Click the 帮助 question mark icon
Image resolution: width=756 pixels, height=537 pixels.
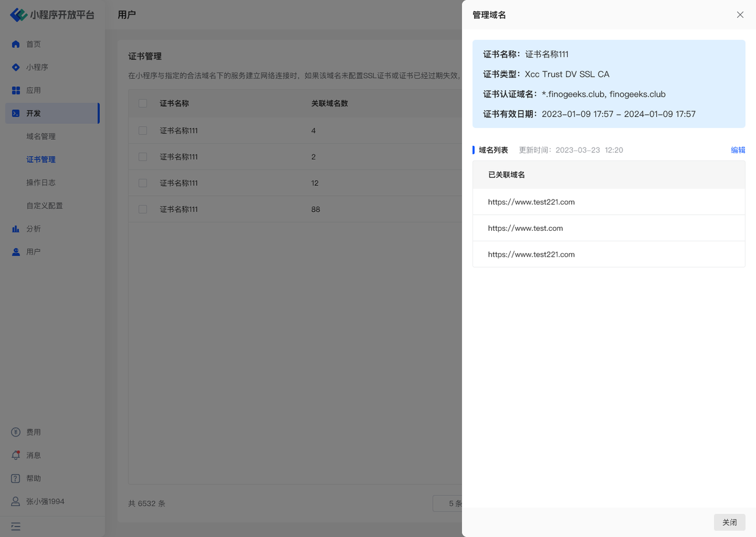(x=16, y=479)
